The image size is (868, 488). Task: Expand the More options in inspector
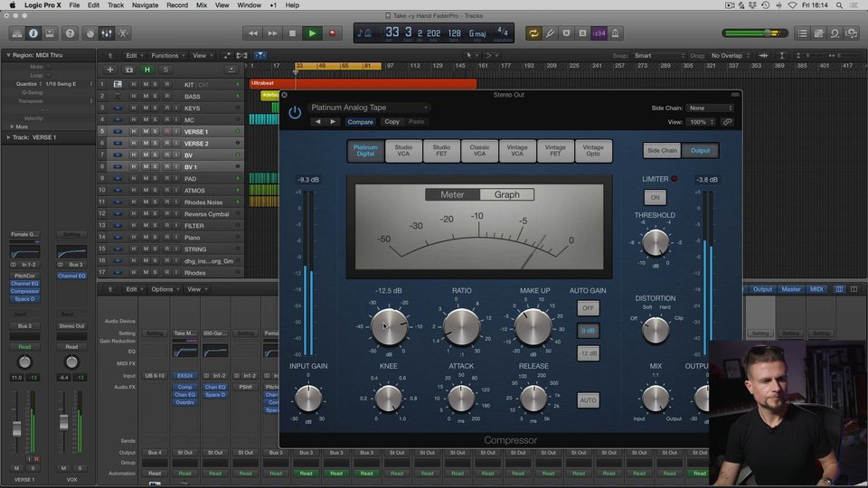[x=12, y=127]
